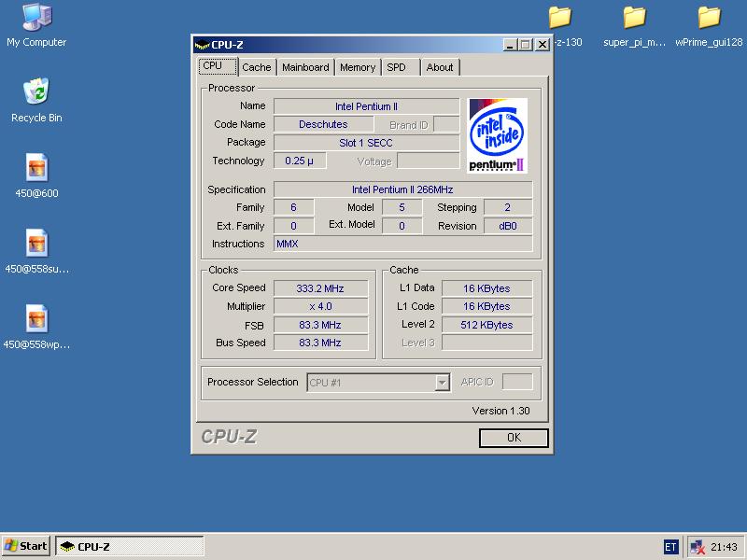The width and height of the screenshot is (747, 560).
Task: Switch to the Cache tab
Action: tap(256, 67)
